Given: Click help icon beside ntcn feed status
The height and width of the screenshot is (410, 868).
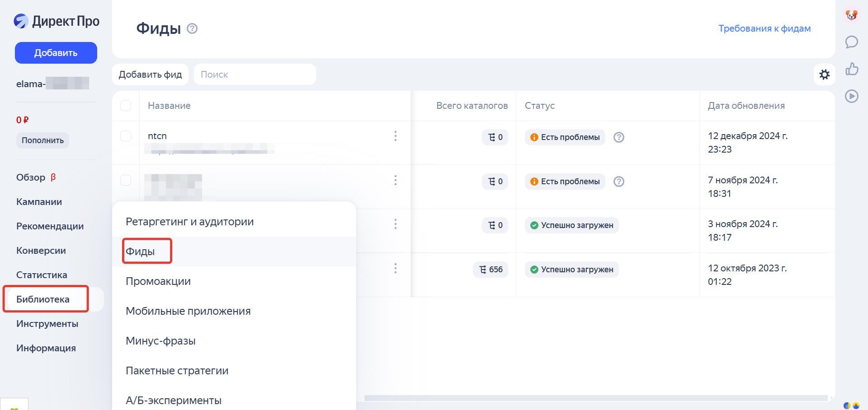Looking at the screenshot, I should 618,137.
